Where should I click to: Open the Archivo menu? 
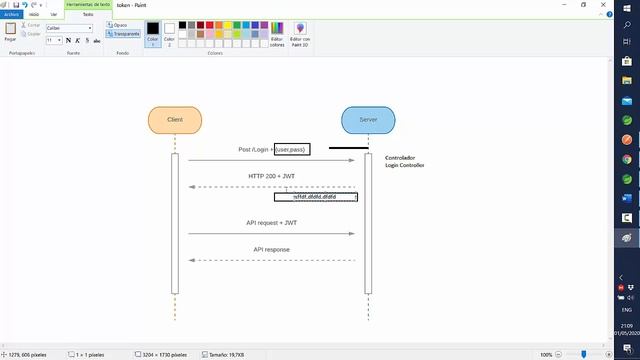point(11,14)
